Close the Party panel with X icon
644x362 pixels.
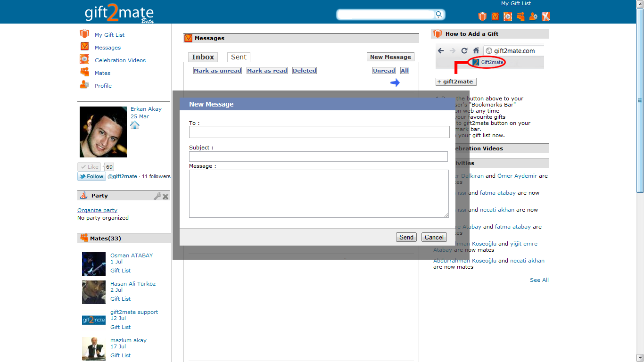pyautogui.click(x=165, y=196)
